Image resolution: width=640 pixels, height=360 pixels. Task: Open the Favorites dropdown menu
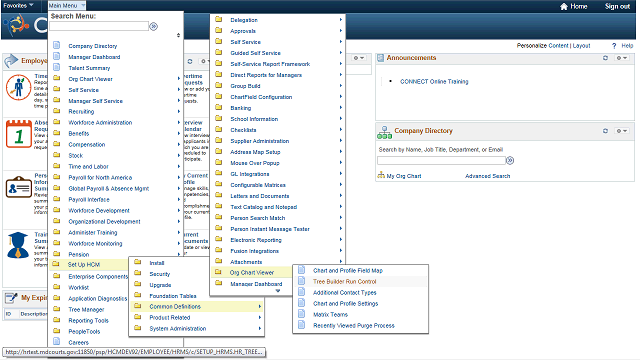pos(18,6)
